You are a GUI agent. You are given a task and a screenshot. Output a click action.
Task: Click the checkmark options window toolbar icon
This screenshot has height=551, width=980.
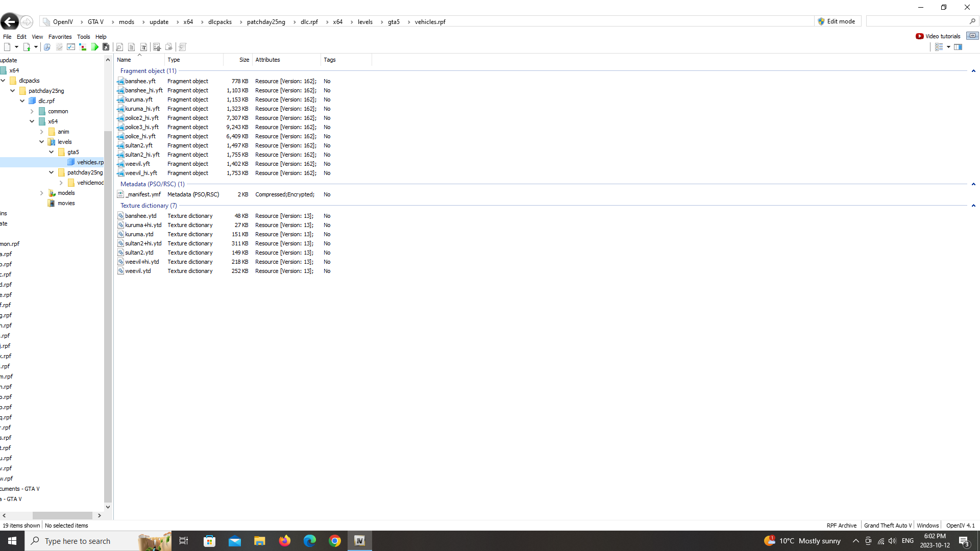tap(71, 47)
